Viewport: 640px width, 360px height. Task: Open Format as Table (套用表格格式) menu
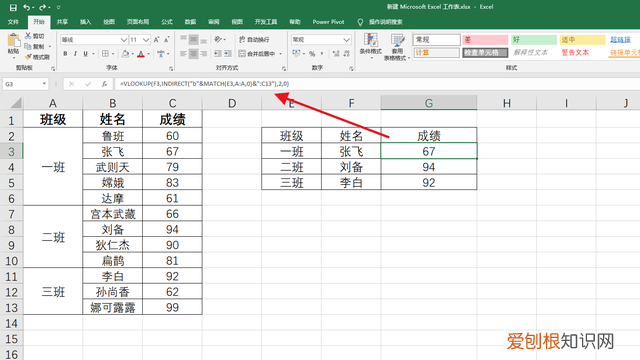point(397,47)
